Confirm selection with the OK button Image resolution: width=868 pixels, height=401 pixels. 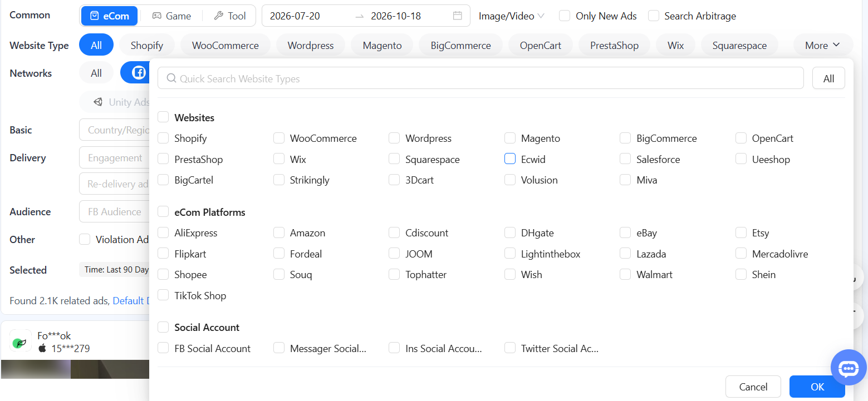pyautogui.click(x=817, y=387)
